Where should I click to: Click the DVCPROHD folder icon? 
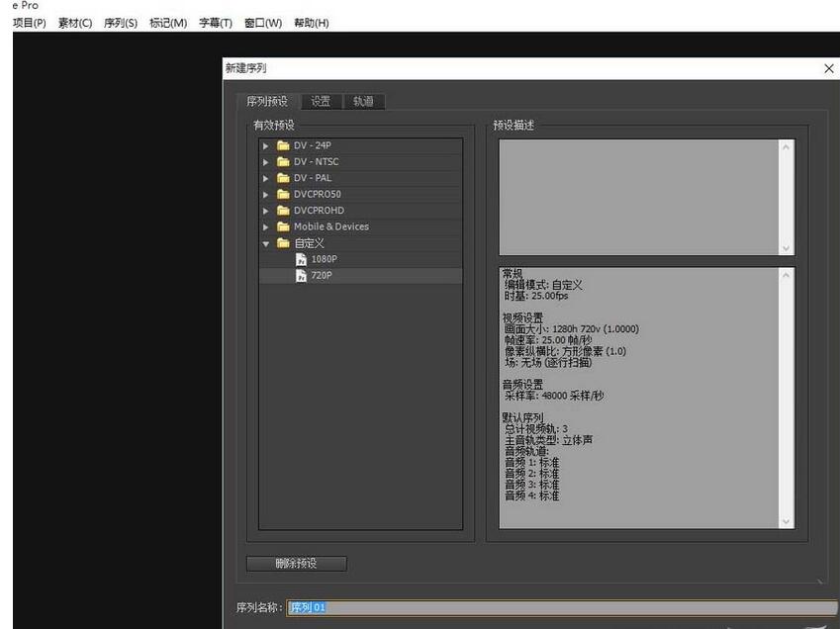(283, 210)
